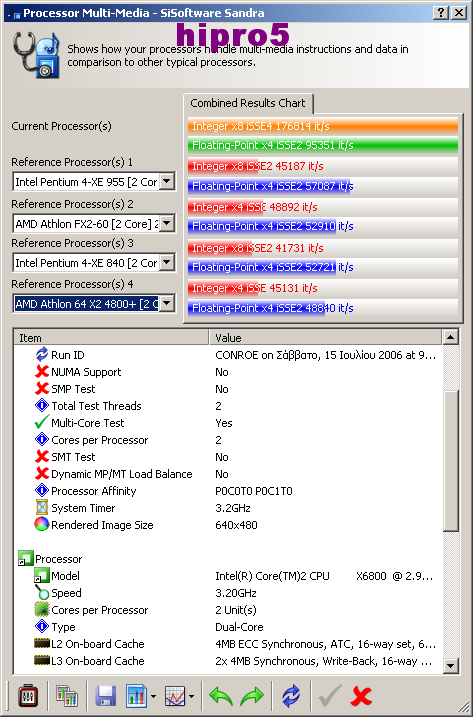This screenshot has width=473, height=717.
Task: Click the line graph view icon
Action: 174,696
